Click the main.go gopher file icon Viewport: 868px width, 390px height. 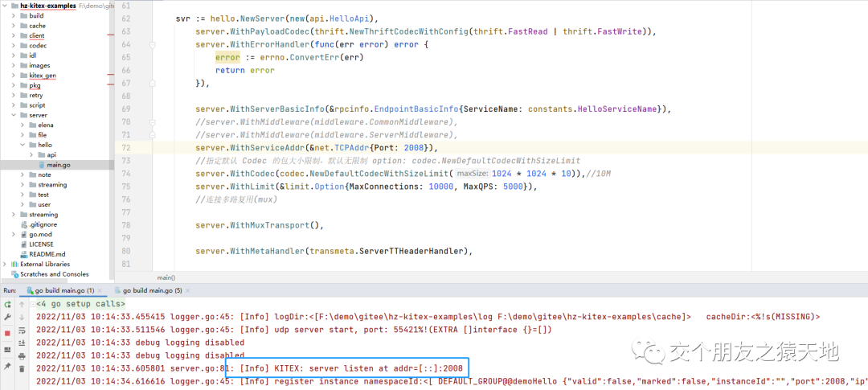[x=42, y=165]
